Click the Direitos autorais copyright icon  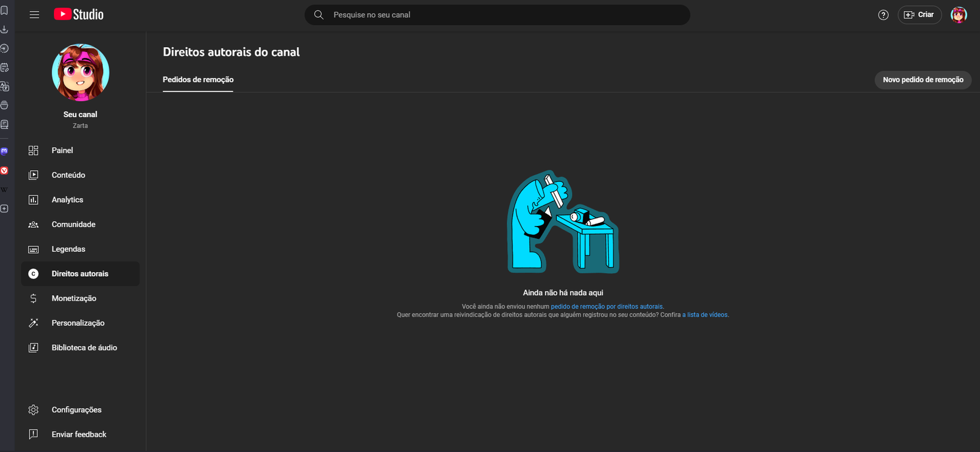click(34, 274)
